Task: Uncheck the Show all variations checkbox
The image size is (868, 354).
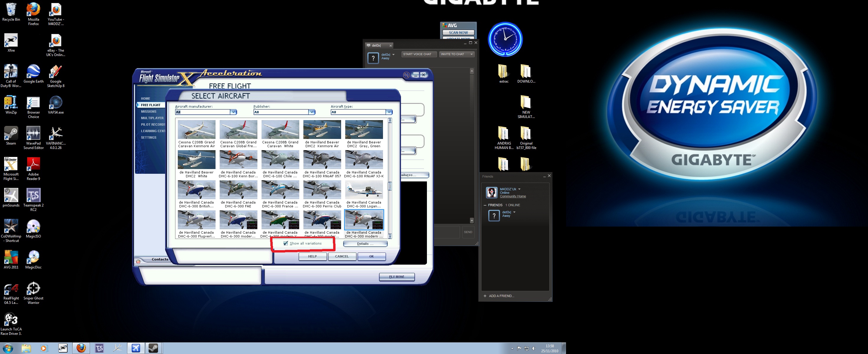Action: coord(285,243)
